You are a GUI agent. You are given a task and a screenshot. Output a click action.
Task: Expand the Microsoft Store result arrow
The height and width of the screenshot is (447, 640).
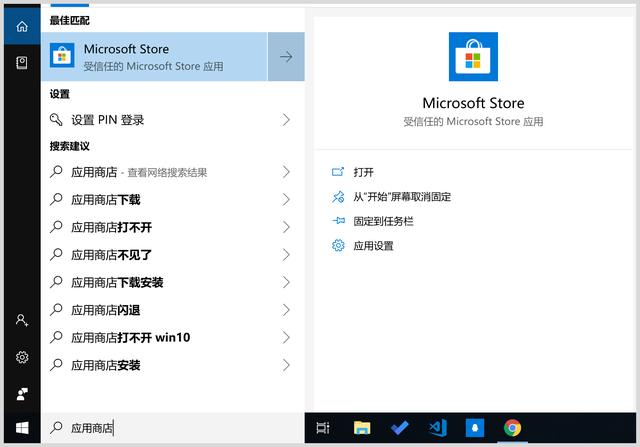(286, 56)
